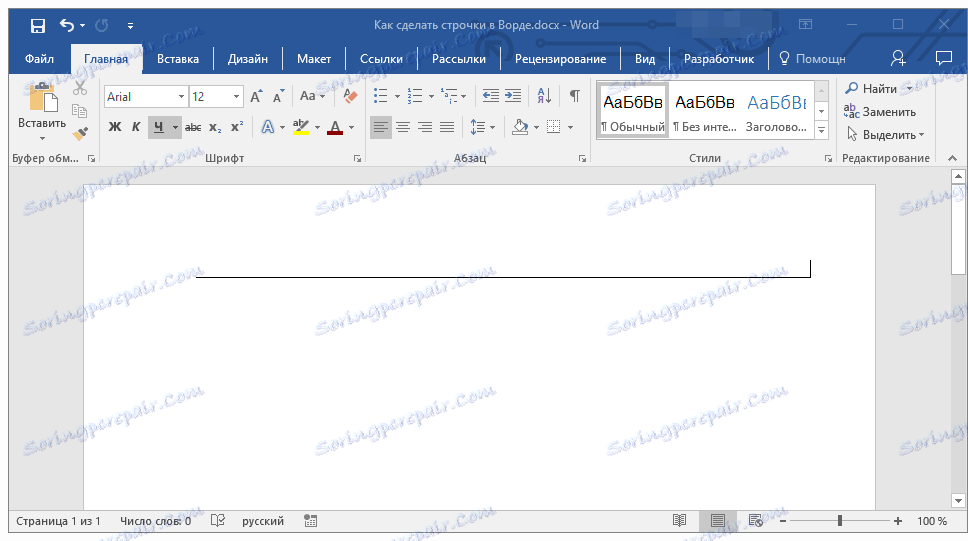This screenshot has height=541, width=968.
Task: Toggle bold (Ж) formatting
Action: click(115, 127)
